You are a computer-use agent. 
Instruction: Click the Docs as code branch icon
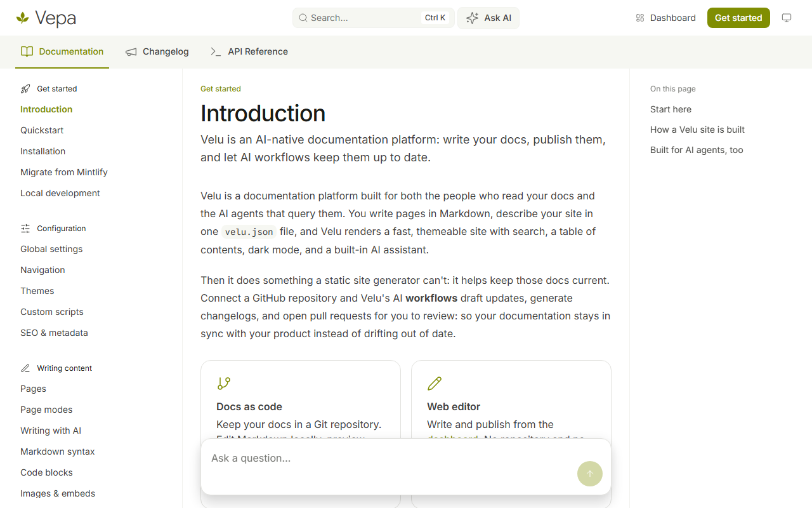(224, 384)
